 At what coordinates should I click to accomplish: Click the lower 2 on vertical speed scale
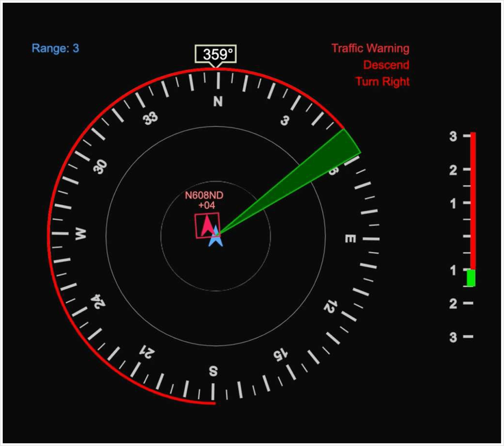pos(453,304)
